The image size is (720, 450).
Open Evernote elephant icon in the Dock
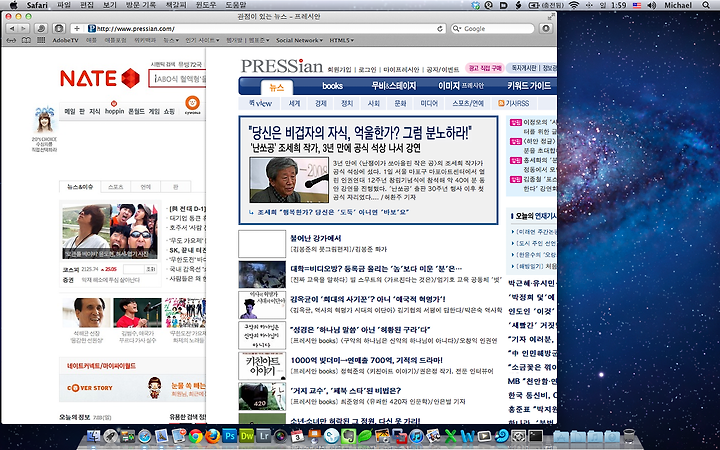(x=349, y=435)
